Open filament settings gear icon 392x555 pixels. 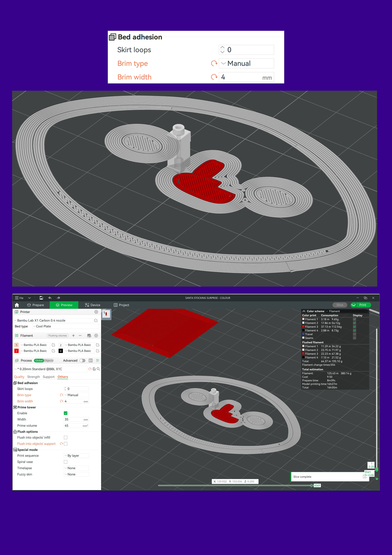click(x=96, y=336)
